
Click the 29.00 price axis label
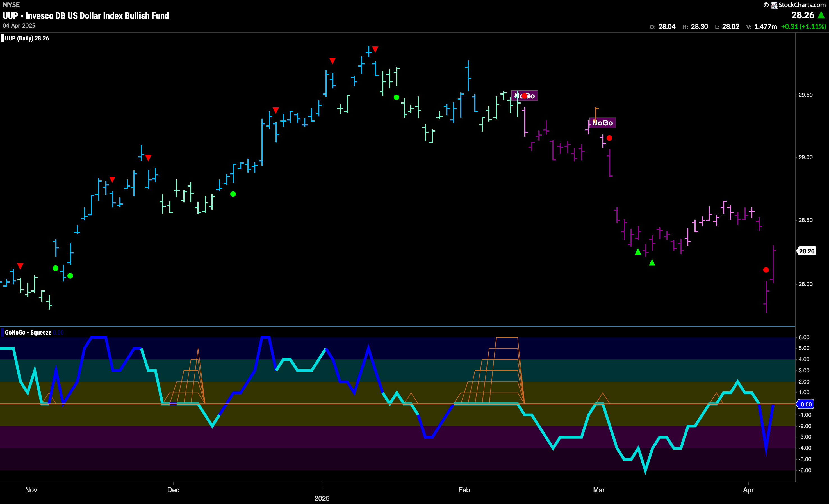point(805,157)
